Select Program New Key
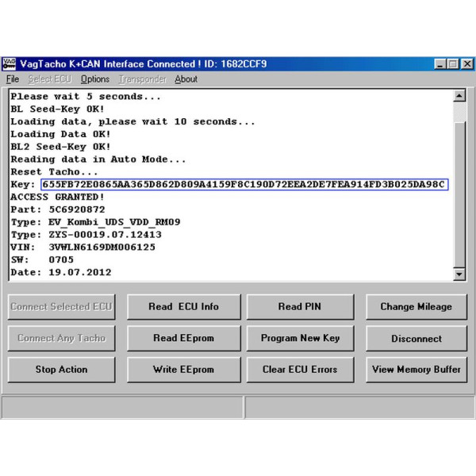476x476 pixels. click(x=300, y=338)
